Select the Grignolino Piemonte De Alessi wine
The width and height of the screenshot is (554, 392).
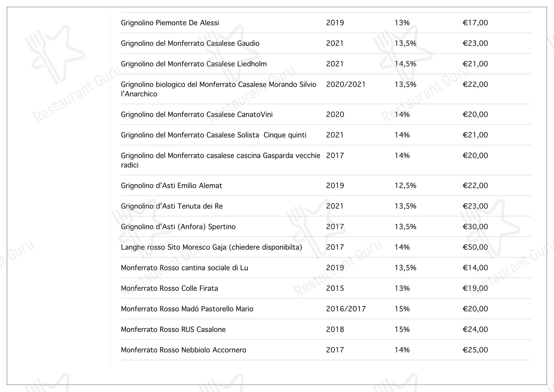pyautogui.click(x=170, y=23)
